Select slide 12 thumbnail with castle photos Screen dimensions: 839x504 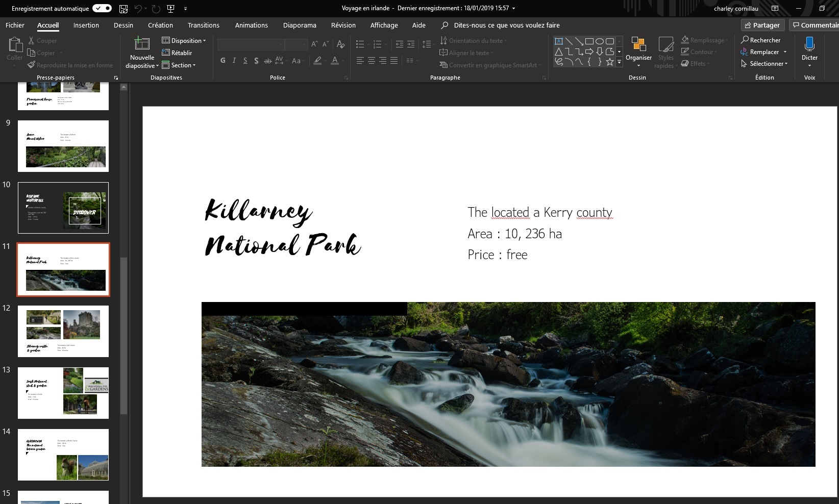point(63,331)
